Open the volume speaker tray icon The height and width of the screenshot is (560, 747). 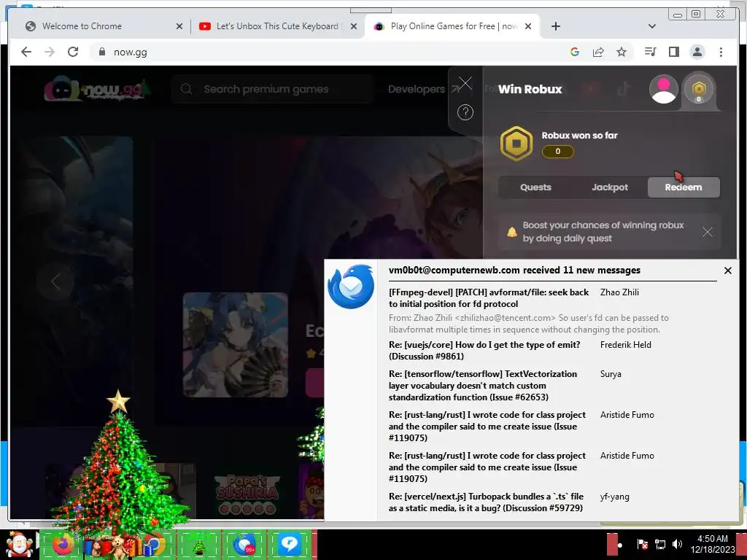pos(676,545)
